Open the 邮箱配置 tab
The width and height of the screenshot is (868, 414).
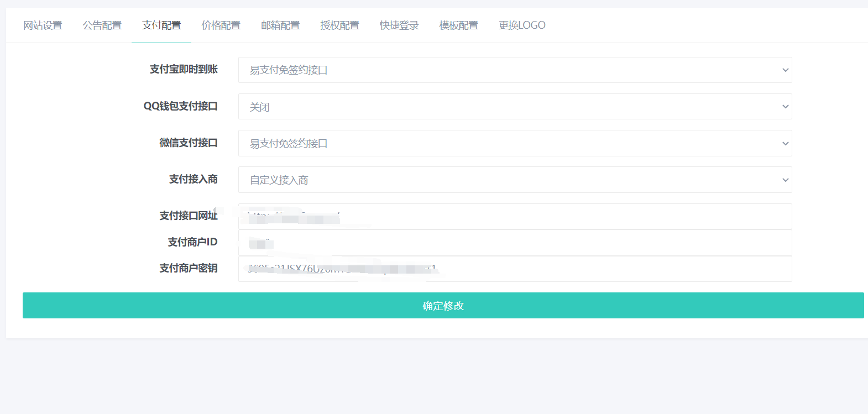point(280,25)
